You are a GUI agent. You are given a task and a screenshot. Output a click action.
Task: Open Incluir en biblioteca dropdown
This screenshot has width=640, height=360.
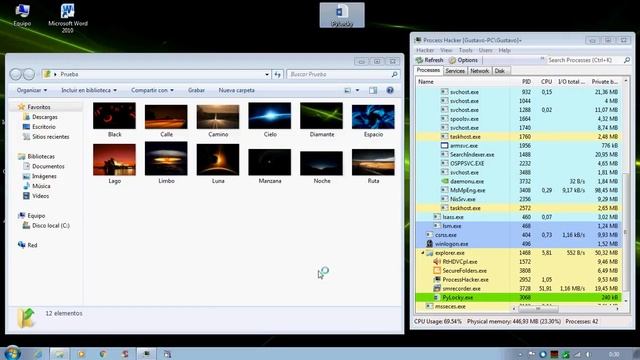[89, 90]
